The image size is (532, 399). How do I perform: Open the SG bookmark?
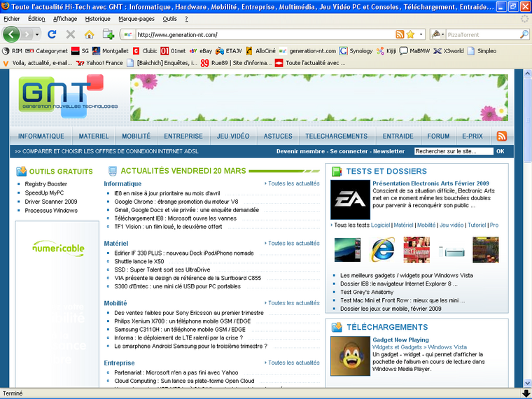[x=80, y=51]
